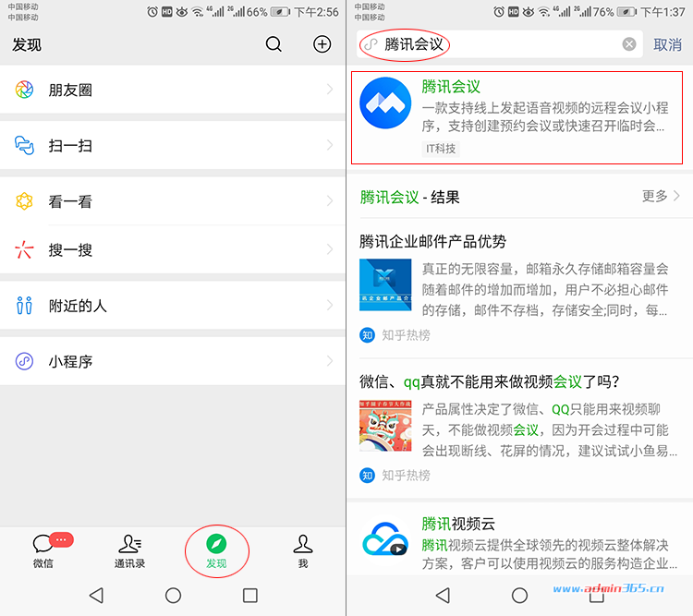
Task: Tap the 搜一搜 red star icon
Action: click(x=24, y=249)
